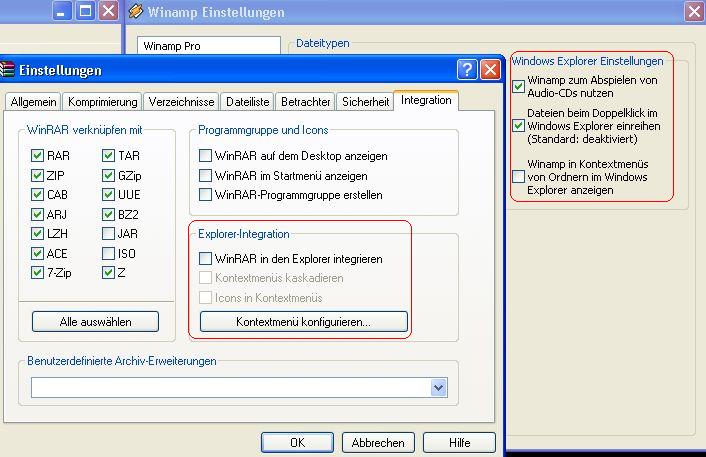Maximize the background window at top left
Image resolution: width=706 pixels, height=457 pixels.
tap(85, 10)
